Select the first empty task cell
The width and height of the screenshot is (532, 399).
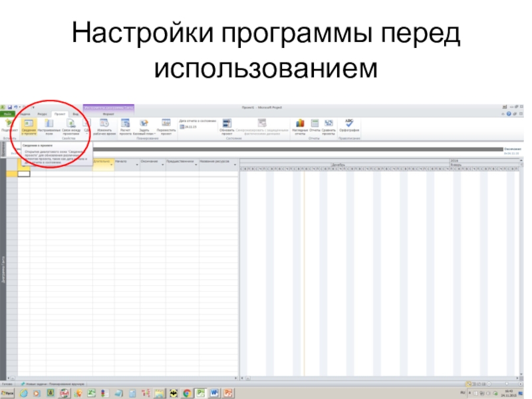point(24,174)
